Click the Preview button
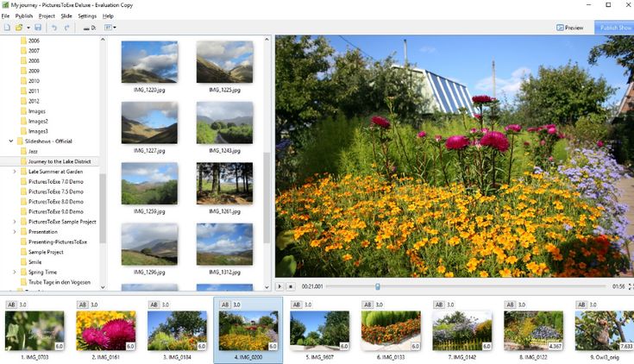 569,28
